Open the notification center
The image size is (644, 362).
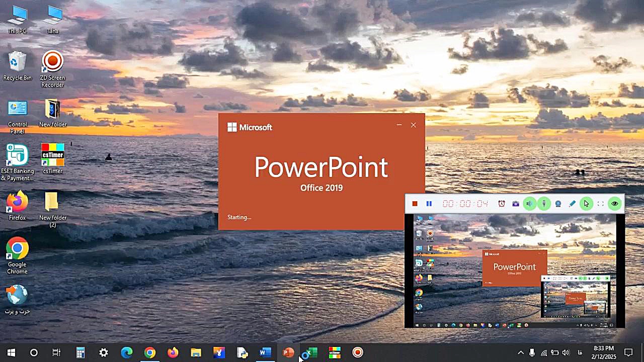(x=628, y=352)
